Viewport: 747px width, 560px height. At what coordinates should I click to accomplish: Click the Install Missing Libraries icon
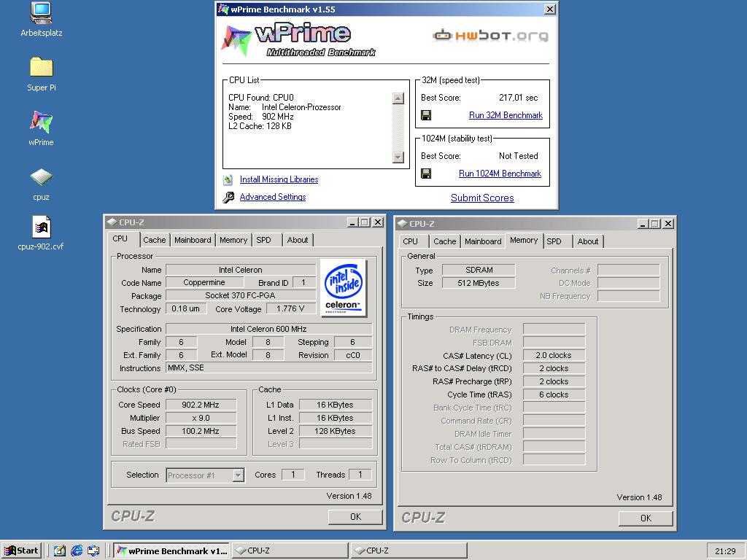tap(228, 179)
